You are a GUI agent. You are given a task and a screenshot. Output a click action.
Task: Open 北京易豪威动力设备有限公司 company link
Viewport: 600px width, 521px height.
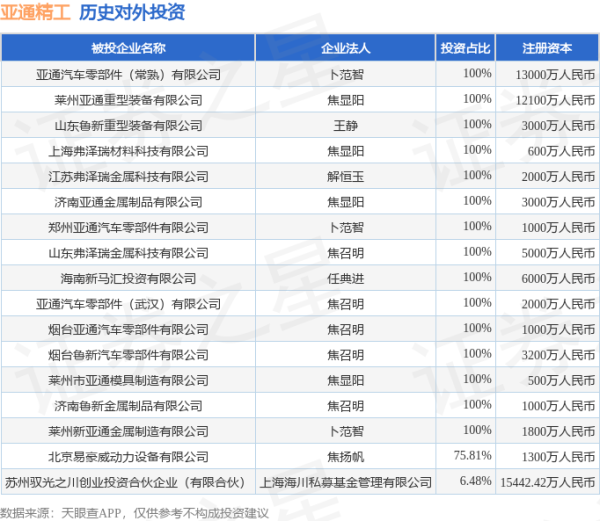pyautogui.click(x=128, y=456)
